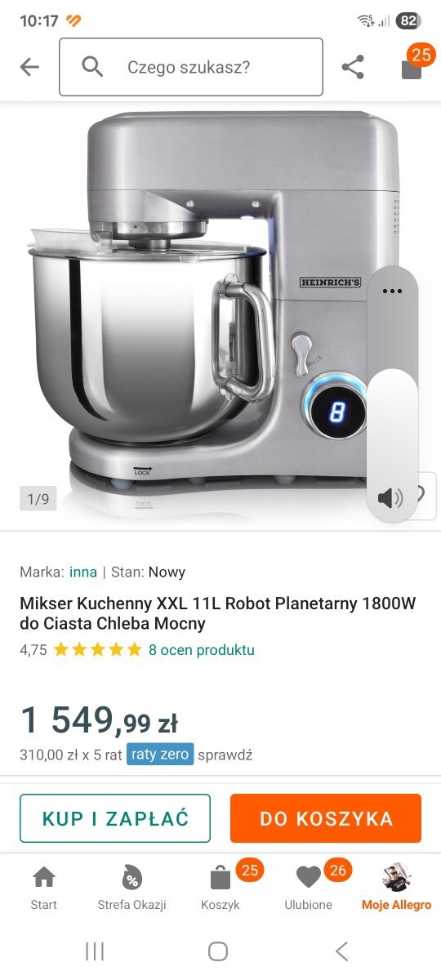Tap the Android recent apps button

coord(95,951)
